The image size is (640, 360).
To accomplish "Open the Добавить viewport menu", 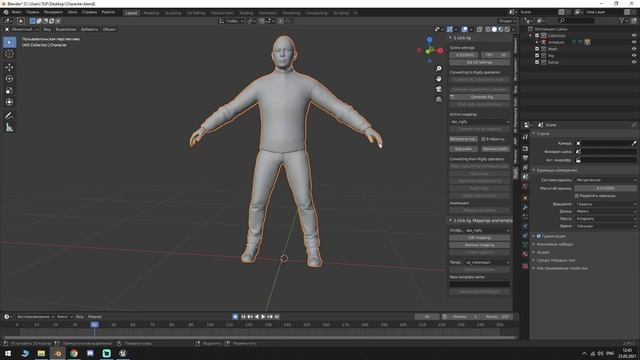I will point(89,29).
